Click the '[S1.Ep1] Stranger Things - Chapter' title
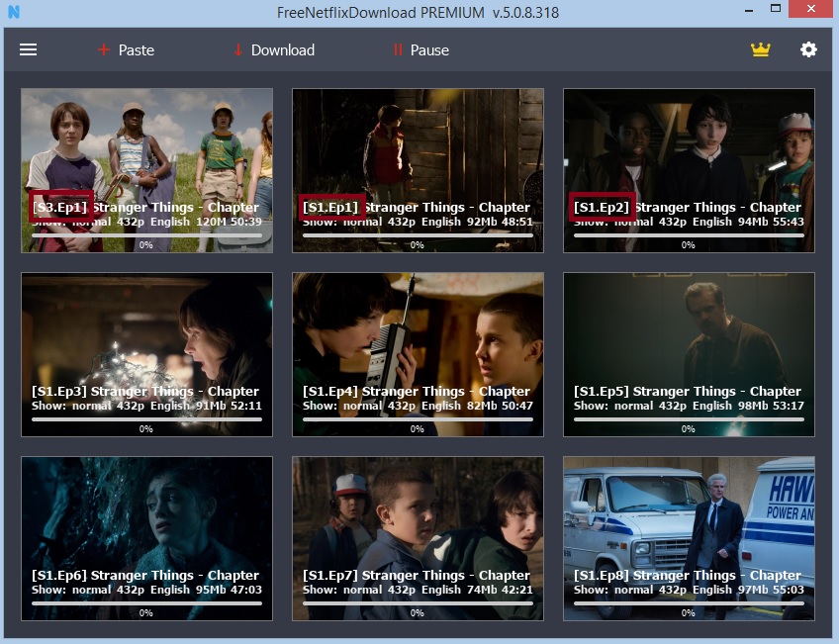The height and width of the screenshot is (644, 839). (417, 208)
